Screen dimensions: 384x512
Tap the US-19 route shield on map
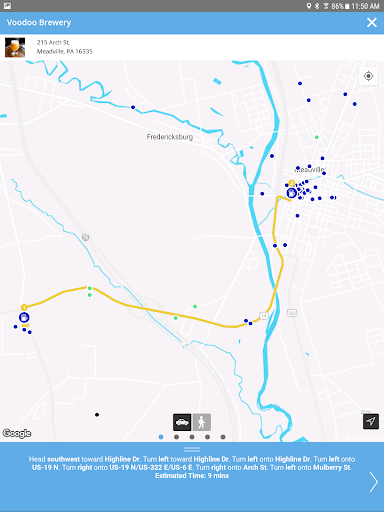[x=264, y=315]
